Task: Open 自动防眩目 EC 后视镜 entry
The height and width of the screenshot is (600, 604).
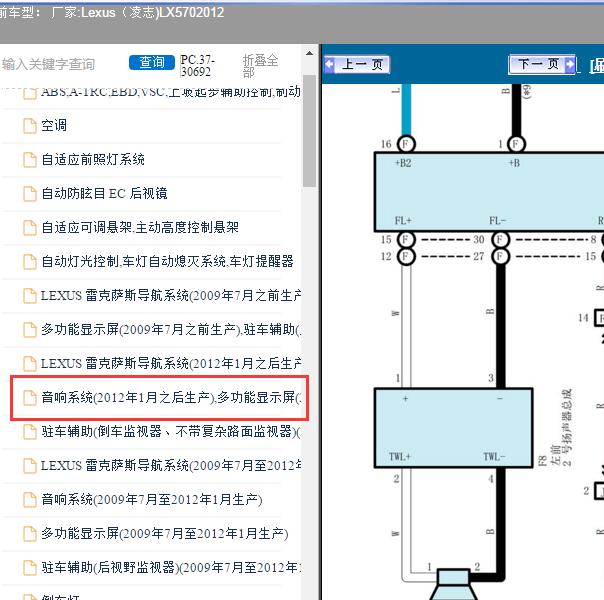Action: tap(104, 193)
